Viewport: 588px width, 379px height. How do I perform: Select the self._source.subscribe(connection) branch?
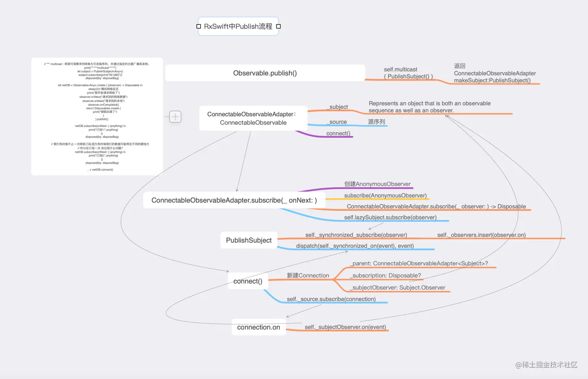click(x=331, y=299)
